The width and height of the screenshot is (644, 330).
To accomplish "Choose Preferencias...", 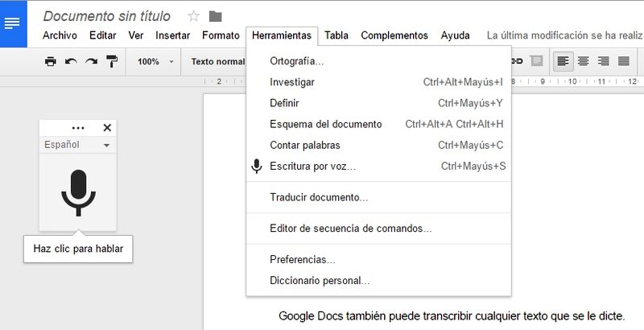I will [378, 260].
